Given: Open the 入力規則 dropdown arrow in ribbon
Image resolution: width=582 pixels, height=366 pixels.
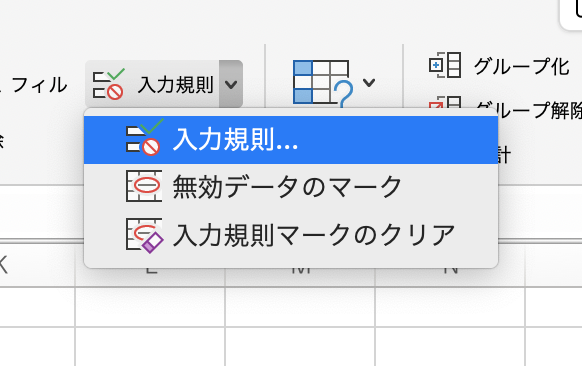Looking at the screenshot, I should pos(230,85).
